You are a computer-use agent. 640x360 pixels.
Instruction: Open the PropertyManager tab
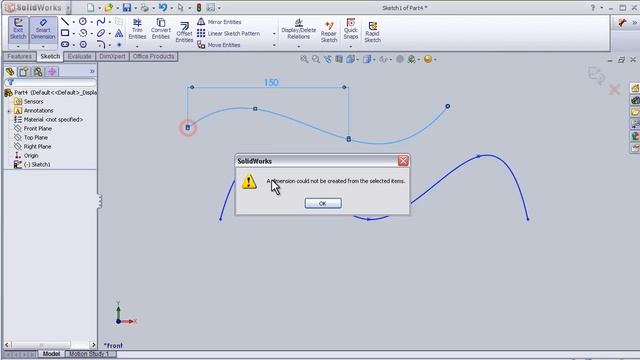[x=24, y=72]
